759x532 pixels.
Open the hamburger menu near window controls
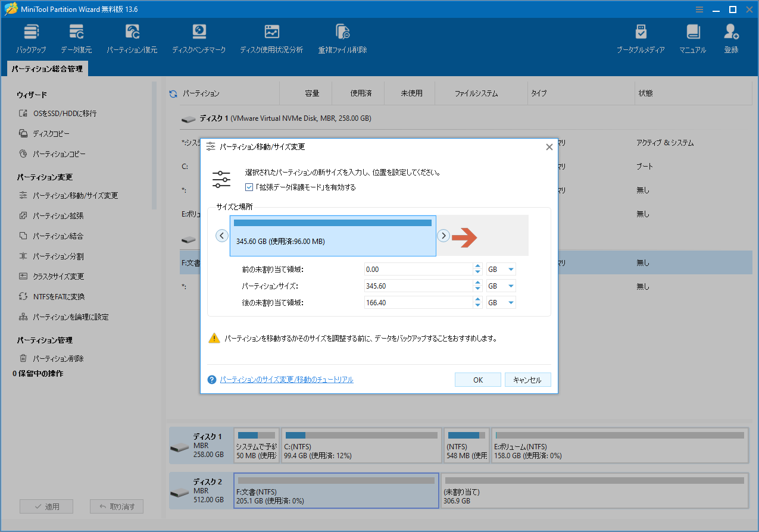[699, 9]
